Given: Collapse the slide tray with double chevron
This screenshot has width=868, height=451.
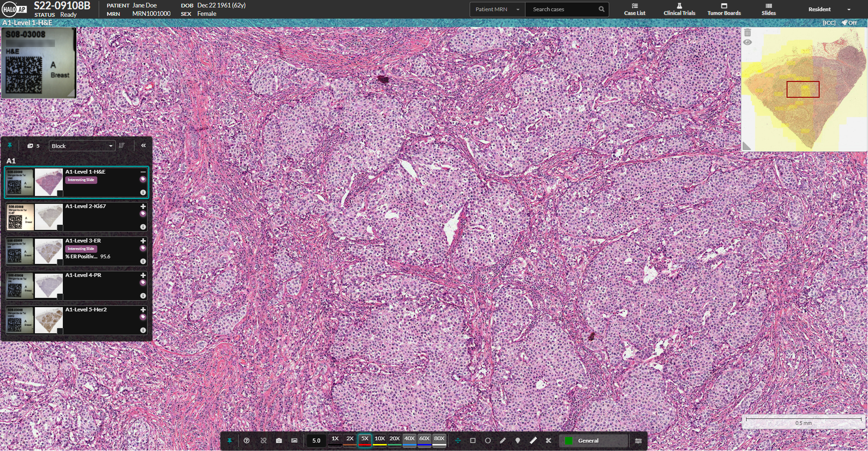Looking at the screenshot, I should (143, 146).
